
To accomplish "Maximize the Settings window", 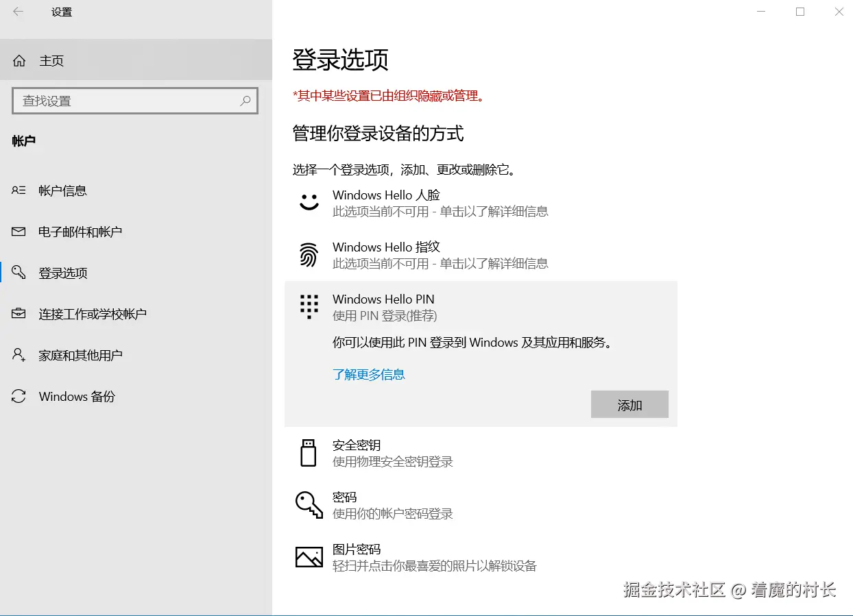I will coord(800,12).
